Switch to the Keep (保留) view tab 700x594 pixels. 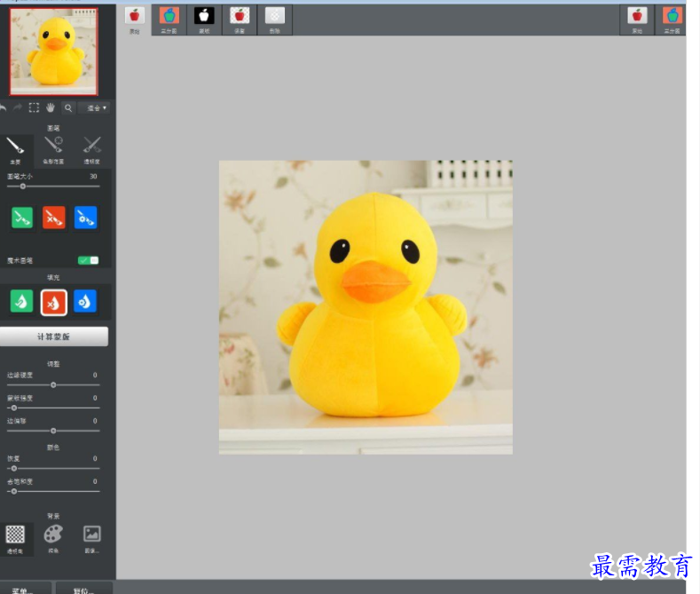point(240,20)
